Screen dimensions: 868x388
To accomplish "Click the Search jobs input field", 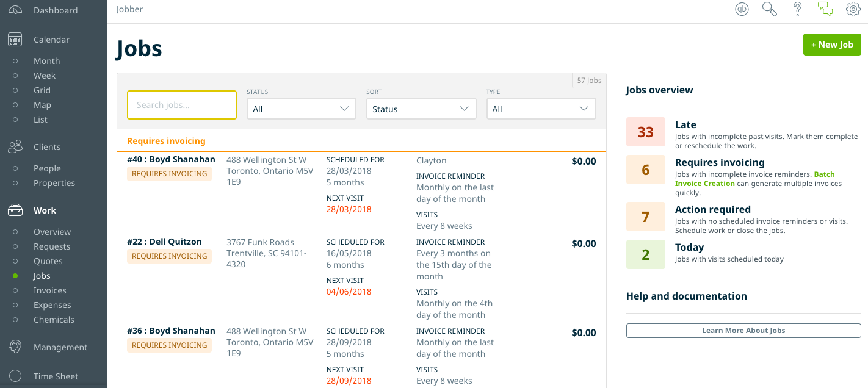I will (181, 105).
